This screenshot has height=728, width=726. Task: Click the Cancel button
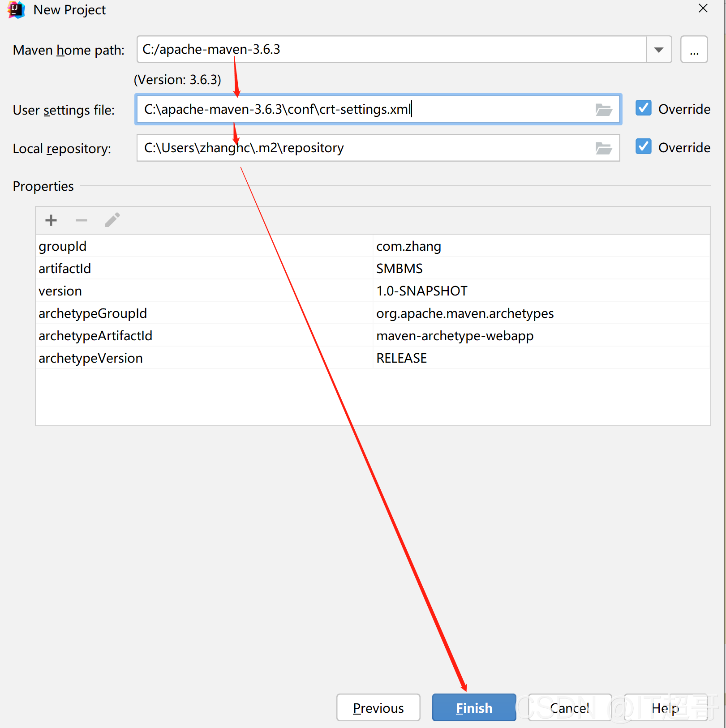coord(570,707)
